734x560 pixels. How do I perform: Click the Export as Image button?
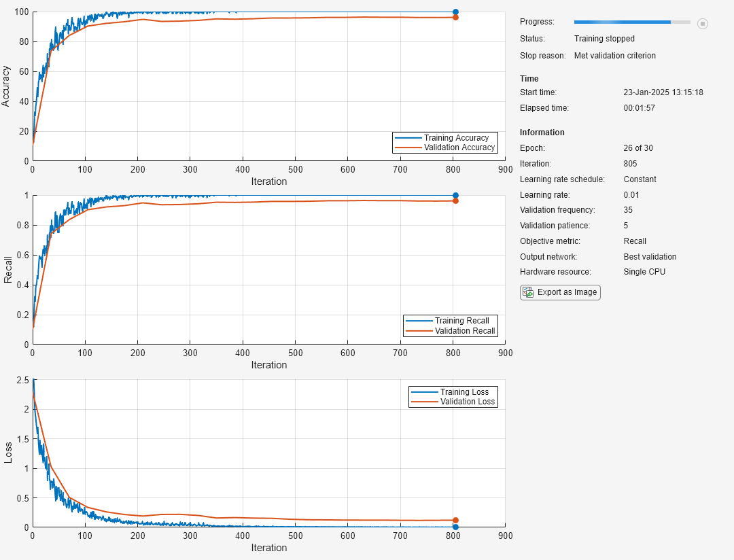[x=560, y=292]
